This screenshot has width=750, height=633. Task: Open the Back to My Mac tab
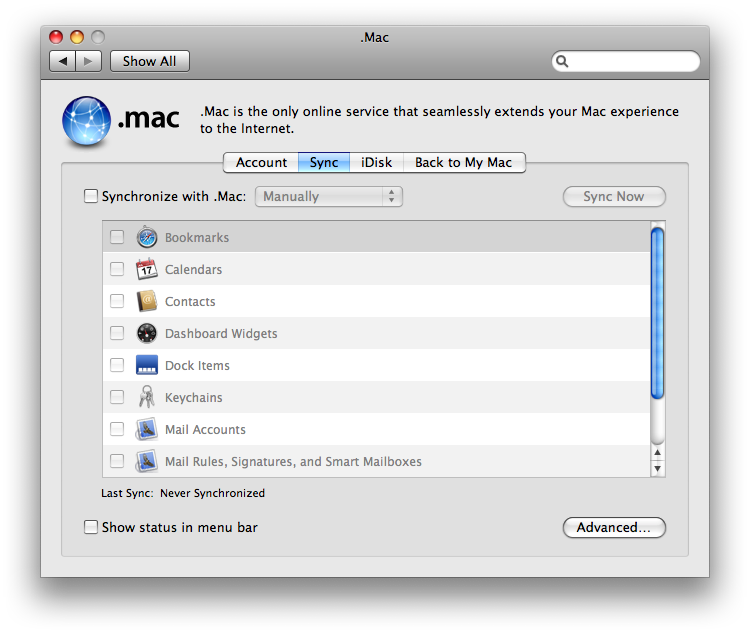pyautogui.click(x=464, y=163)
